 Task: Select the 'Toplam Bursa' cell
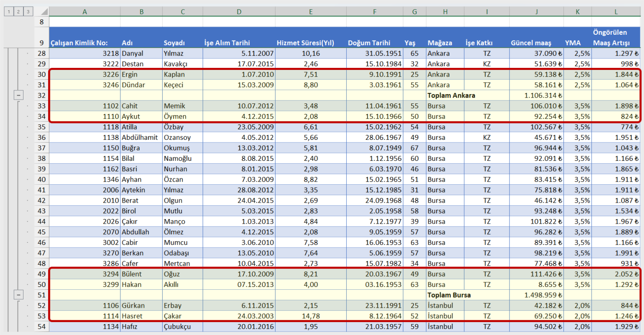tap(445, 295)
